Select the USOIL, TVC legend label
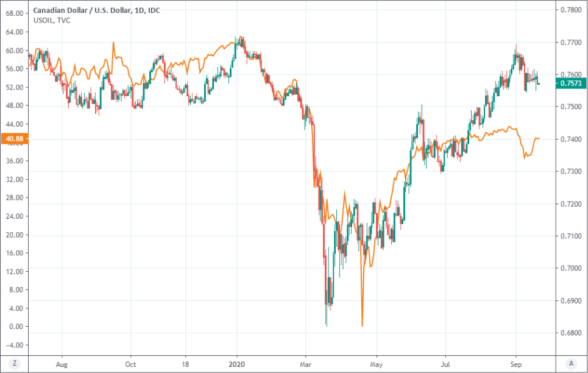 (52, 21)
